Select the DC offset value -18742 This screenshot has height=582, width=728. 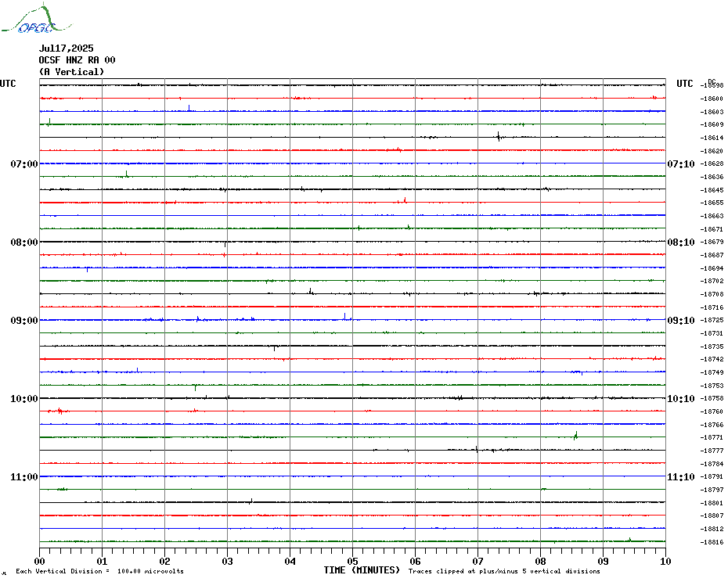tap(712, 359)
